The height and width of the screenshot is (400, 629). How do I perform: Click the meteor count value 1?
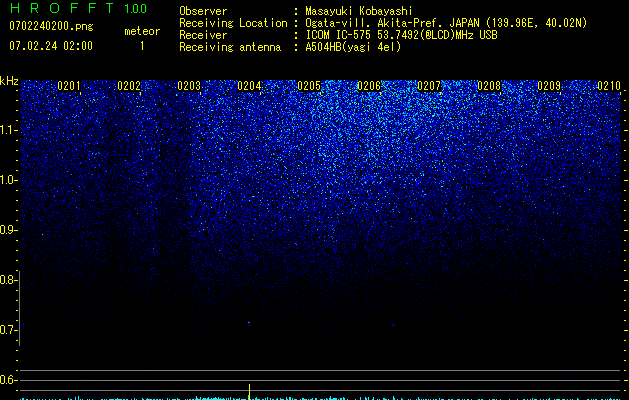tap(142, 46)
